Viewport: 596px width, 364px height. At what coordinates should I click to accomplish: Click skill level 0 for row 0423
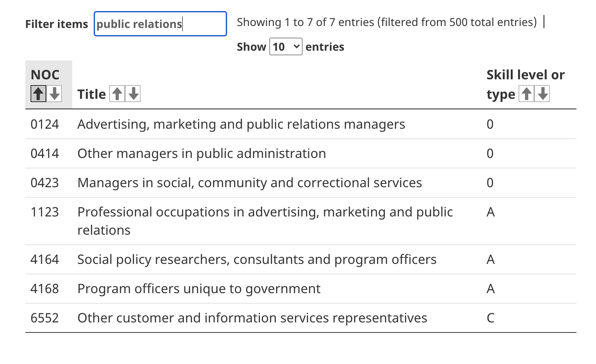click(x=490, y=183)
